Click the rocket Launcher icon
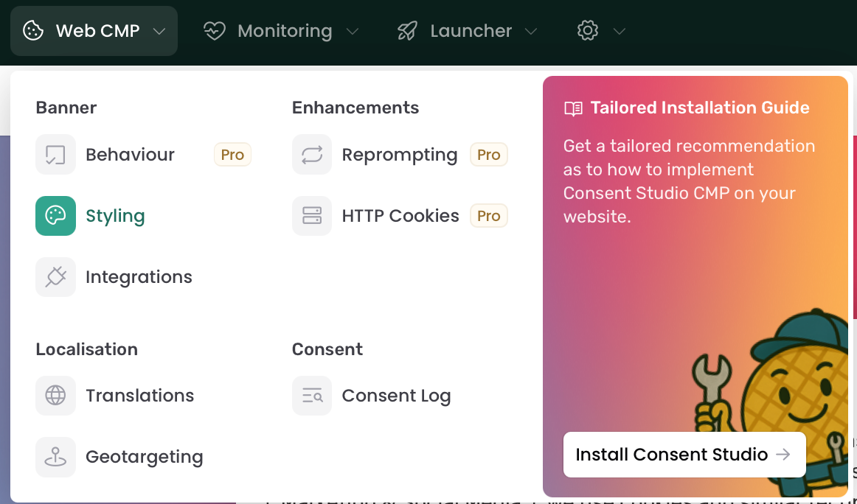The image size is (857, 504). coord(407,31)
